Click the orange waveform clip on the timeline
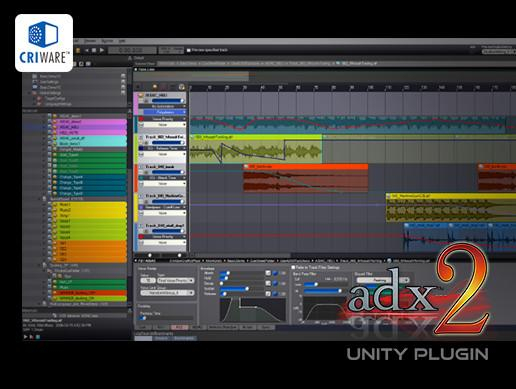The image size is (516, 389). point(306,178)
